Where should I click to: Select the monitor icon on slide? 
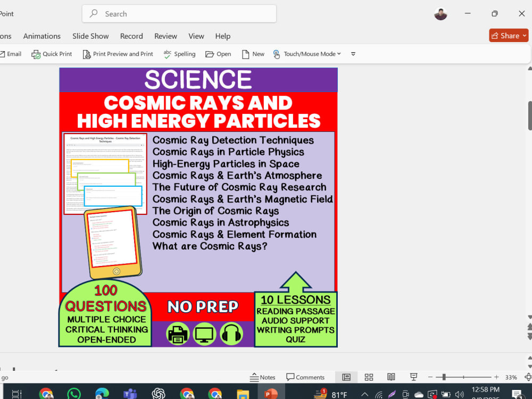click(x=204, y=334)
